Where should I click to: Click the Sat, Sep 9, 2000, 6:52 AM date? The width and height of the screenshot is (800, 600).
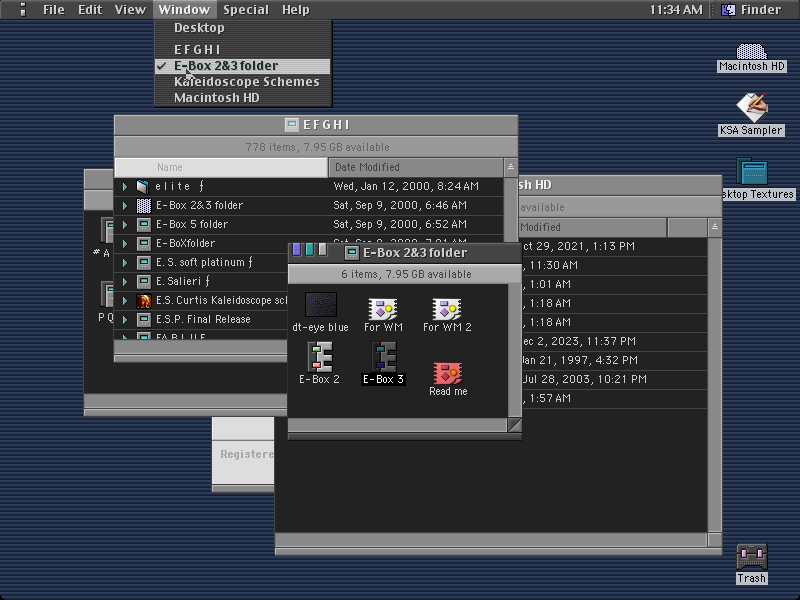click(400, 224)
